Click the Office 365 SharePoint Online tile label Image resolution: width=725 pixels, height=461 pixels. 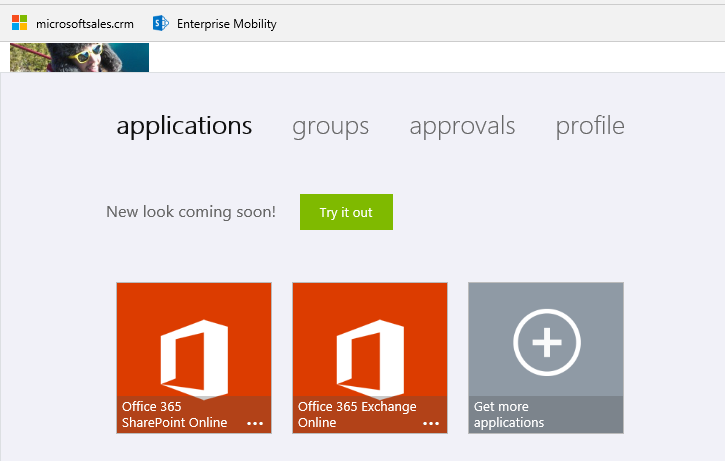[175, 414]
